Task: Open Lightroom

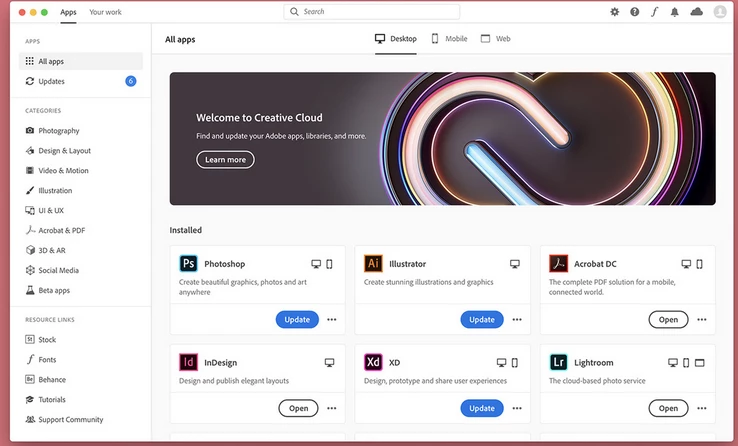Action: 668,408
